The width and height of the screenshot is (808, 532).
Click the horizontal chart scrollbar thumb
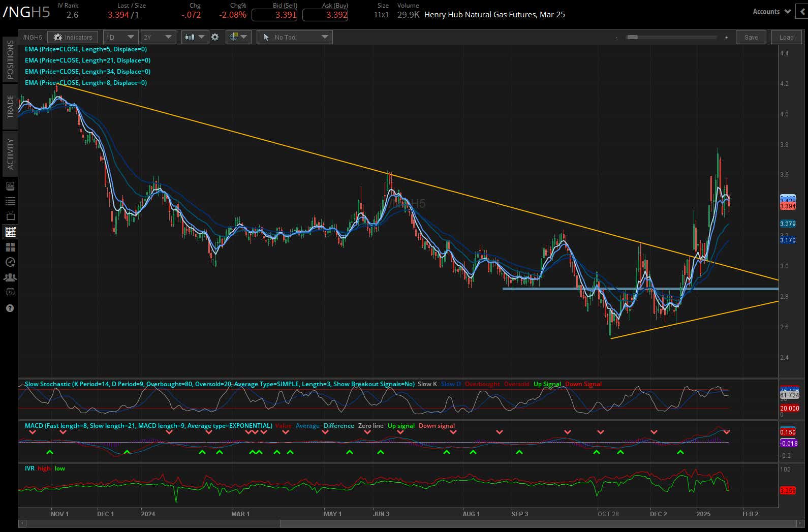pyautogui.click(x=538, y=523)
